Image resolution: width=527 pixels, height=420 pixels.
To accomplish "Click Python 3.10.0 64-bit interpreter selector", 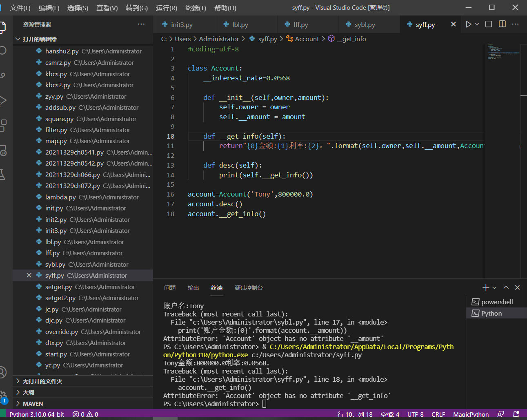I will pos(37,414).
